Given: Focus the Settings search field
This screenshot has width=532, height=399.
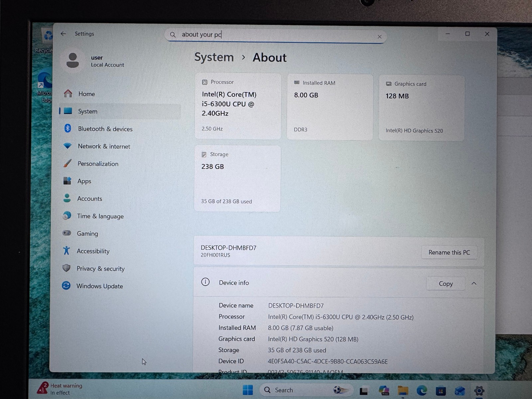Looking at the screenshot, I should click(275, 35).
